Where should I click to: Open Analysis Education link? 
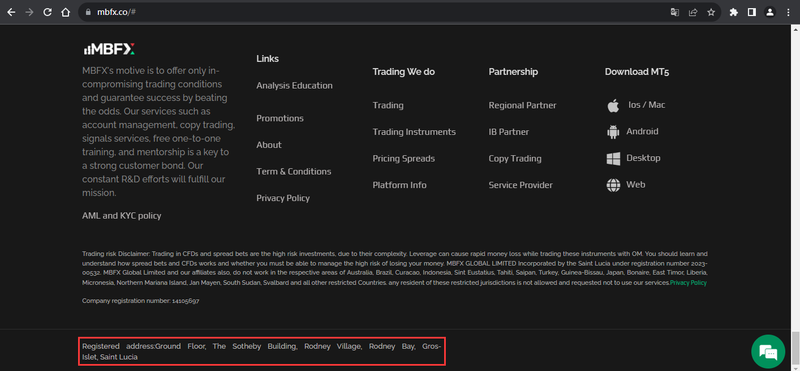tap(294, 86)
